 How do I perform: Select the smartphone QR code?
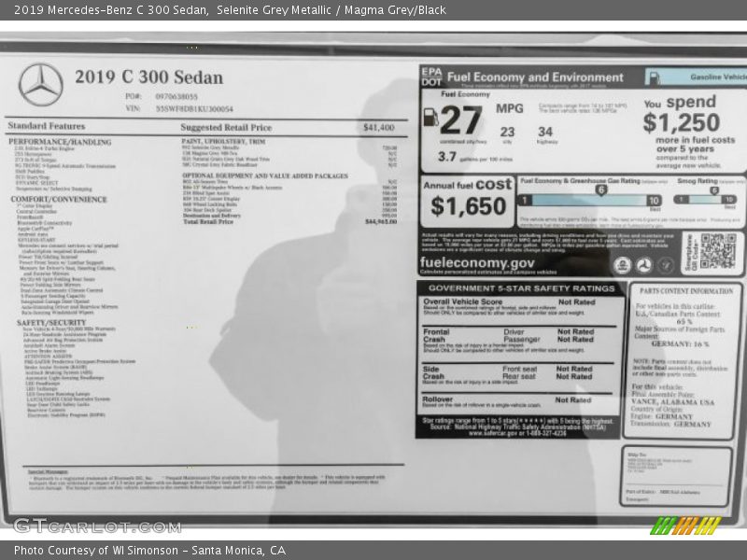tap(718, 251)
